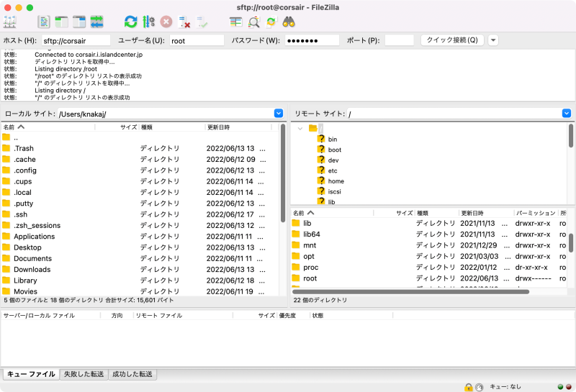The height and width of the screenshot is (392, 576).
Task: Select the opt folder in remote list
Action: pyautogui.click(x=429, y=256)
